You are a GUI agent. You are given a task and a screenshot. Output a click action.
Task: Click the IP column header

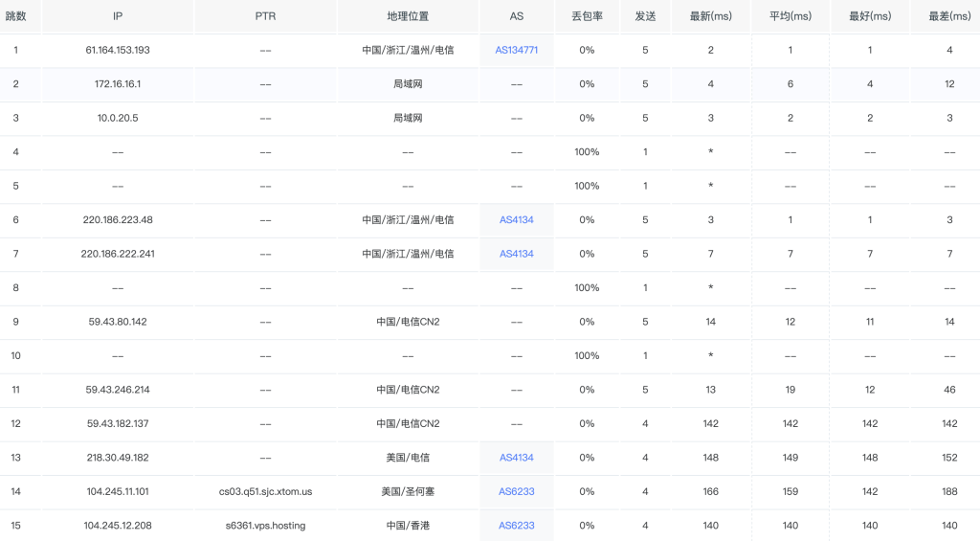(x=118, y=16)
